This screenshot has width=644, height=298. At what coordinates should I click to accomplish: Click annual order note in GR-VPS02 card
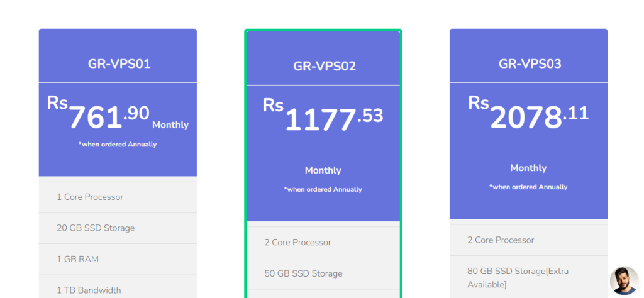tap(323, 189)
